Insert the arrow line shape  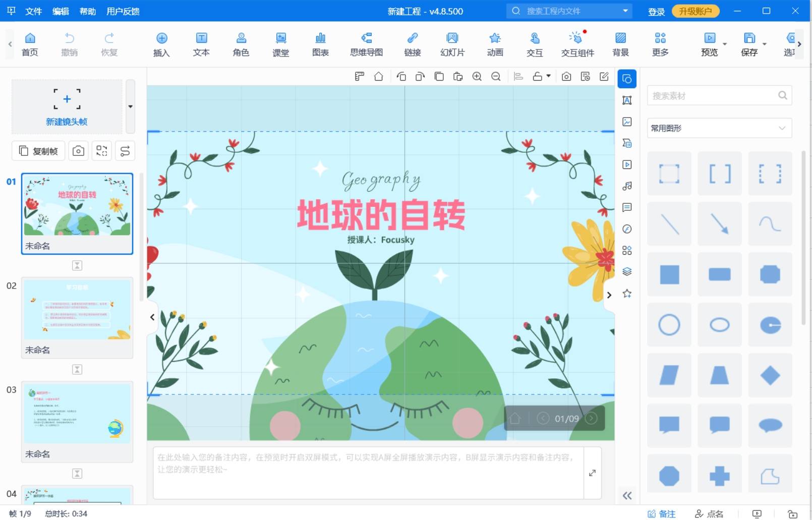point(719,224)
